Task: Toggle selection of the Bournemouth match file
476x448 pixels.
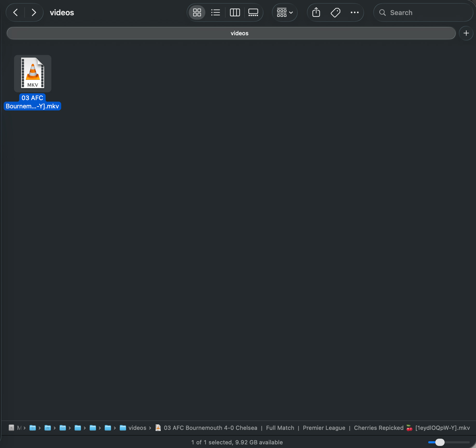Action: 32,74
